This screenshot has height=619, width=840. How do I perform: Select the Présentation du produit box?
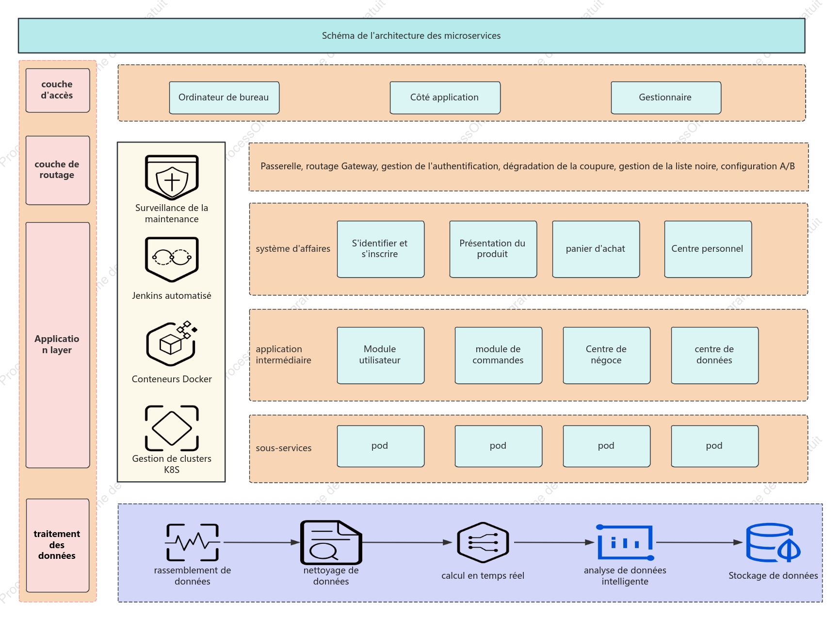click(x=493, y=249)
